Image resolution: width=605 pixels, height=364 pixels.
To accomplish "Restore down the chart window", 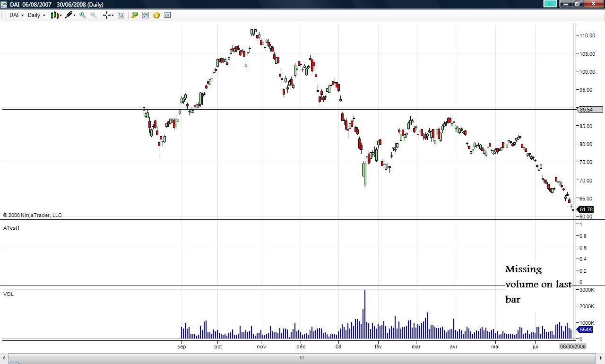I will 578,3.
